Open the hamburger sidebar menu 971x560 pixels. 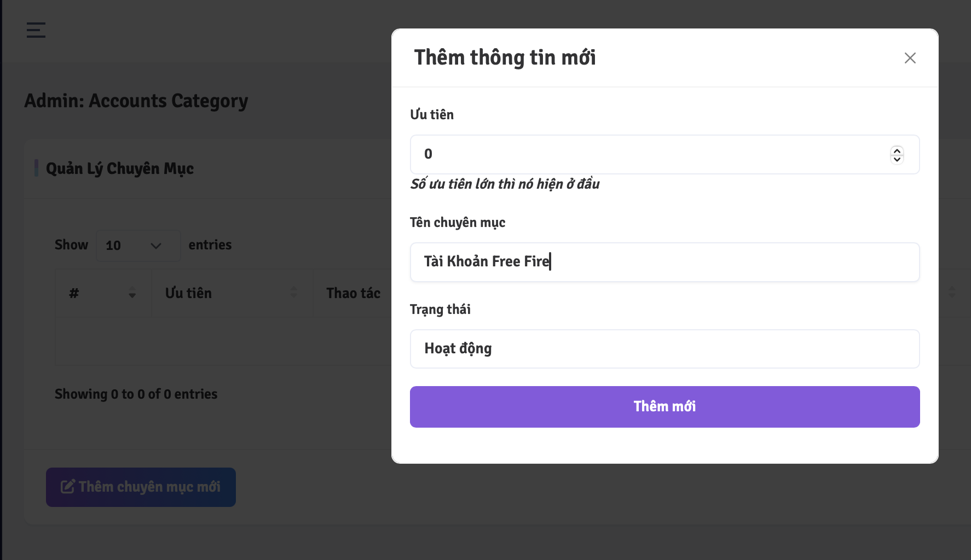point(36,30)
